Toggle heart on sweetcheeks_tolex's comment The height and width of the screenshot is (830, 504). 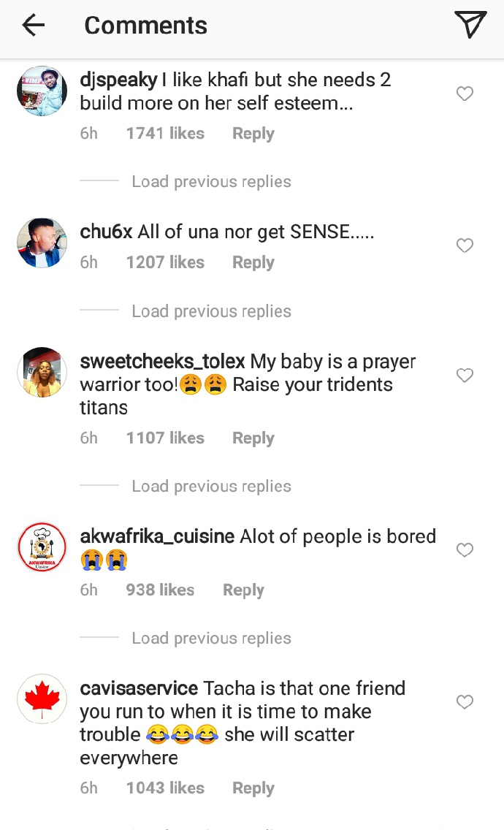coord(465,376)
